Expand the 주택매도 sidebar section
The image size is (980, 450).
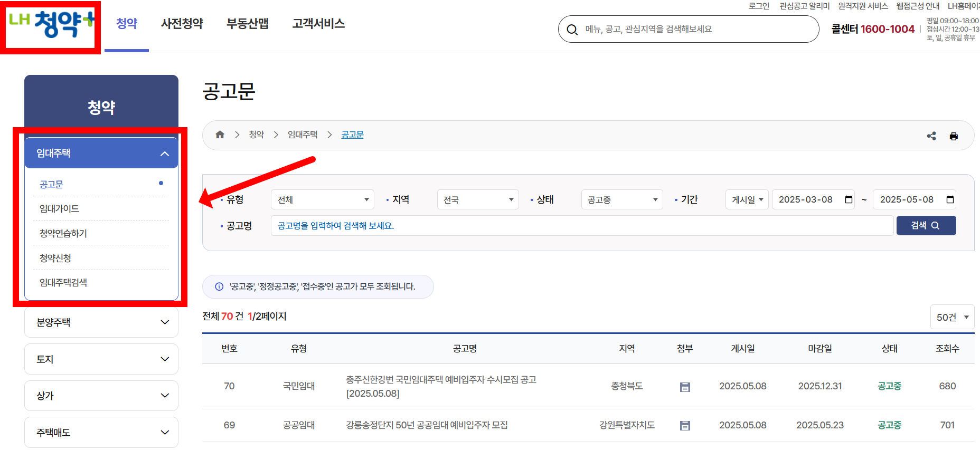pos(101,433)
